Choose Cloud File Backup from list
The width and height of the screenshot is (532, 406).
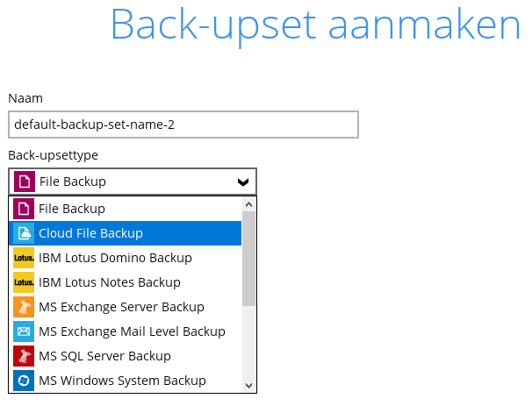(x=125, y=233)
